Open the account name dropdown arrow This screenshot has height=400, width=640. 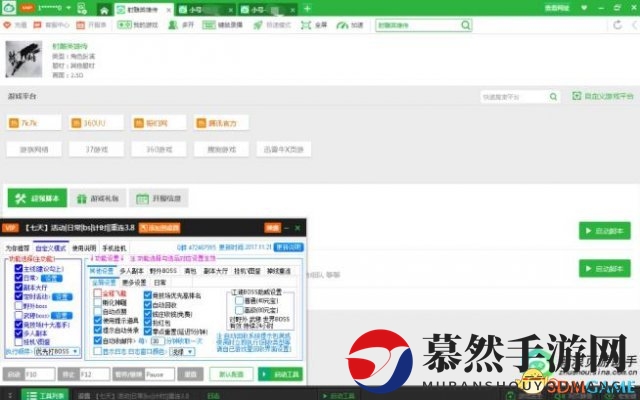(x=69, y=8)
